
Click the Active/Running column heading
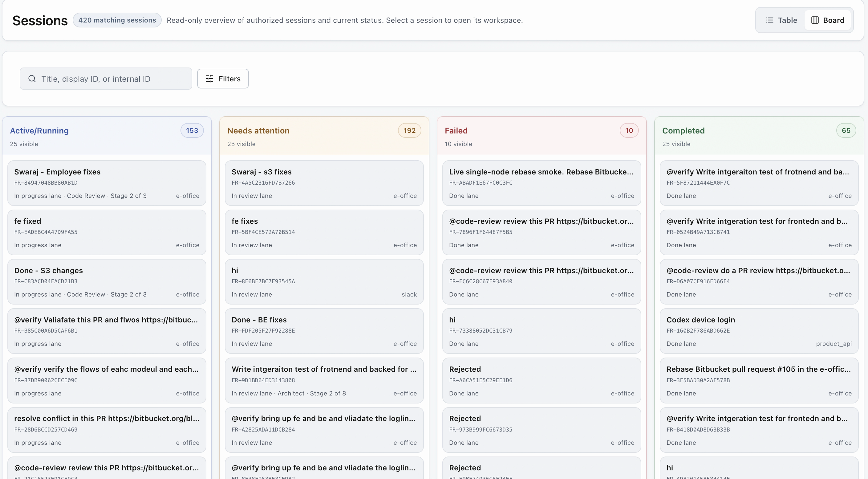39,131
